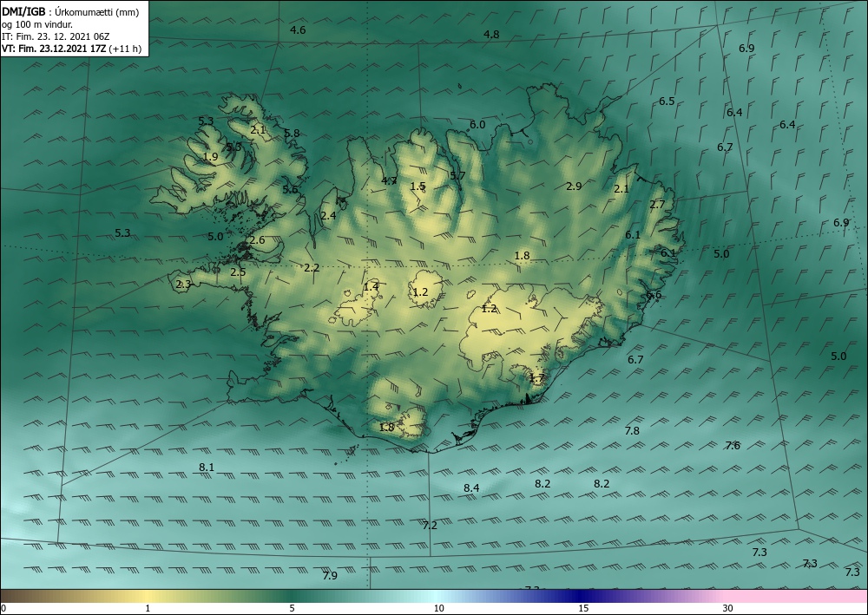Viewport: 868px width, 615px height.
Task: Click the 8.4 value south of Iceland
Action: (471, 488)
